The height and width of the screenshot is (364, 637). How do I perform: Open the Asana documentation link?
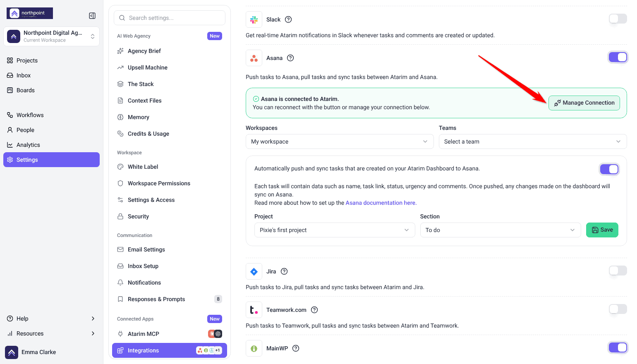point(381,203)
